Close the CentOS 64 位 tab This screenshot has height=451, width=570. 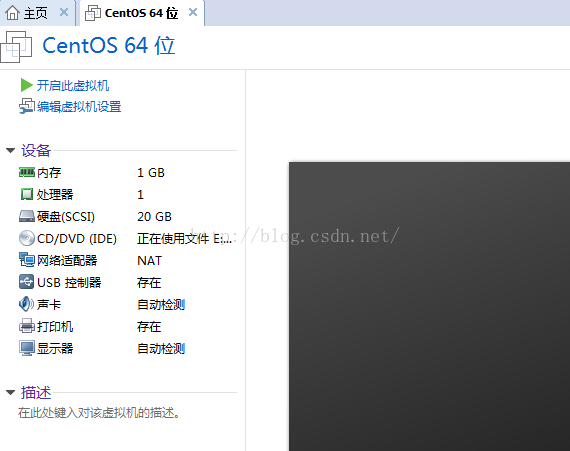click(193, 12)
